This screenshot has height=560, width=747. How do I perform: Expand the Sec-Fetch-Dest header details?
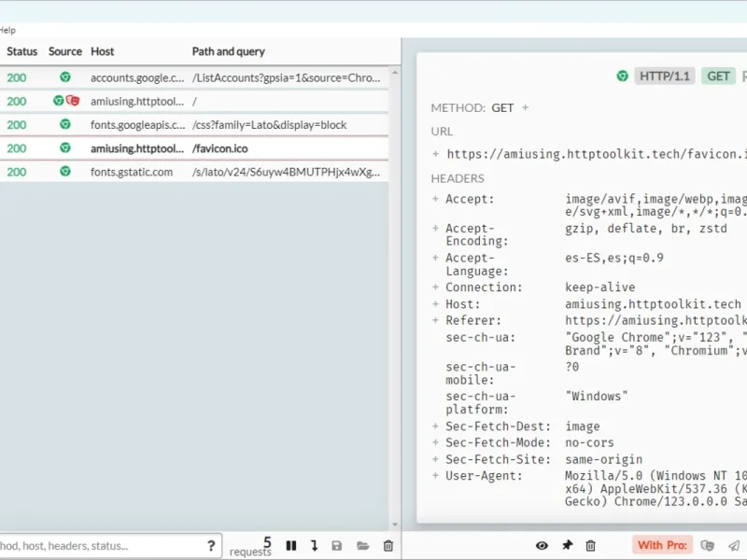435,427
